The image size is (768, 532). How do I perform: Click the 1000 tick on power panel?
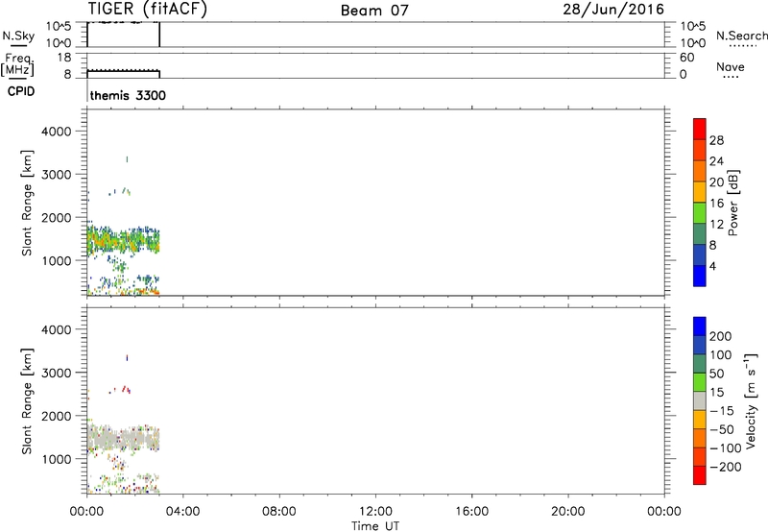[57, 261]
